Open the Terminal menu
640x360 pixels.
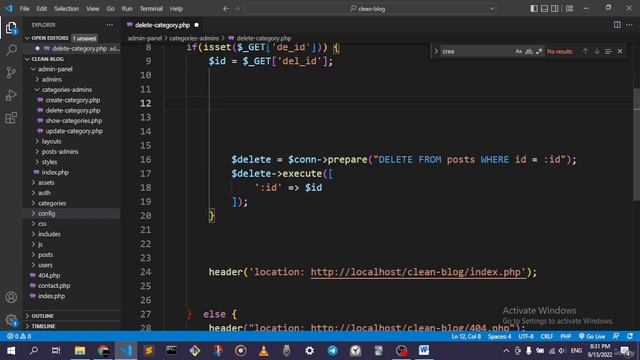tap(151, 9)
